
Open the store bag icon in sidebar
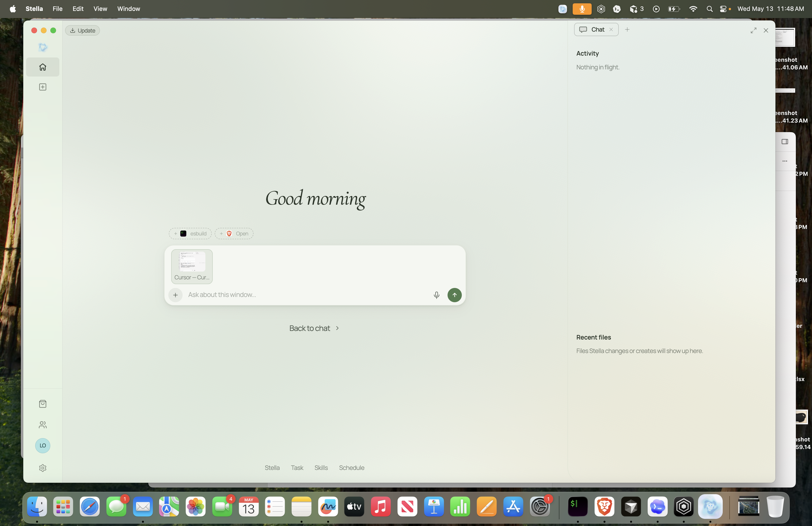coord(43,404)
